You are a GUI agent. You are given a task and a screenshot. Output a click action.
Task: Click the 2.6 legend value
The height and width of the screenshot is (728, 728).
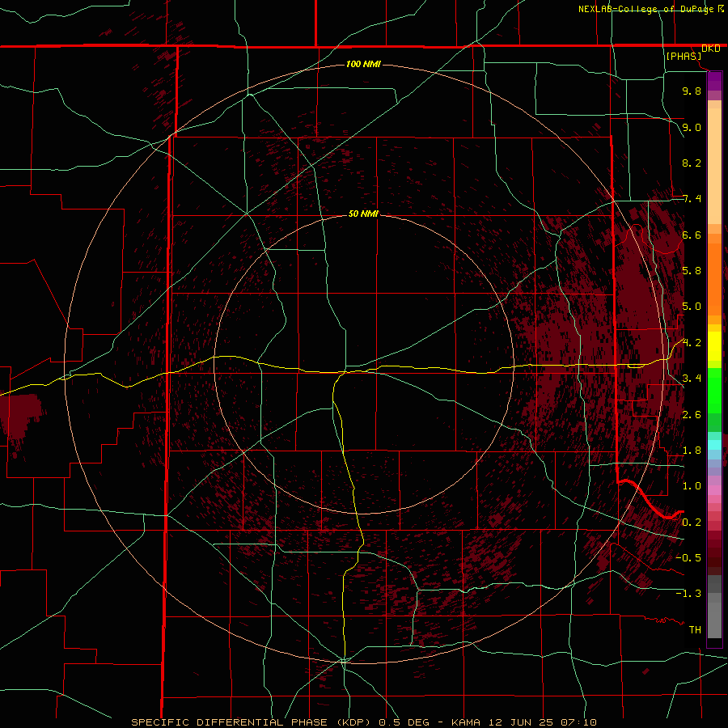tap(692, 415)
